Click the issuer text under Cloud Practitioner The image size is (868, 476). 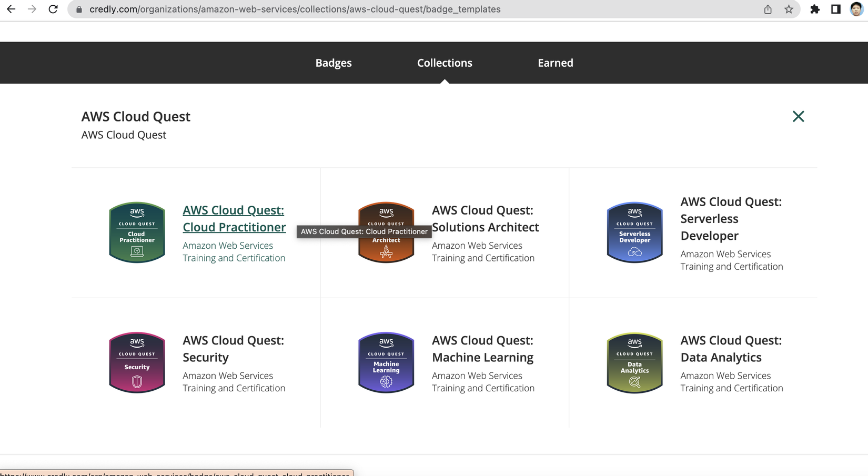pyautogui.click(x=234, y=251)
